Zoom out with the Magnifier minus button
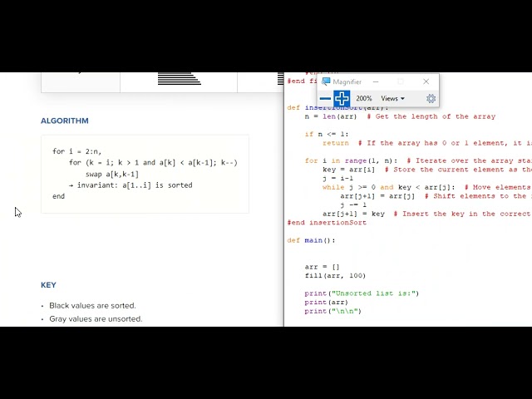The height and width of the screenshot is (399, 532). pos(325,98)
